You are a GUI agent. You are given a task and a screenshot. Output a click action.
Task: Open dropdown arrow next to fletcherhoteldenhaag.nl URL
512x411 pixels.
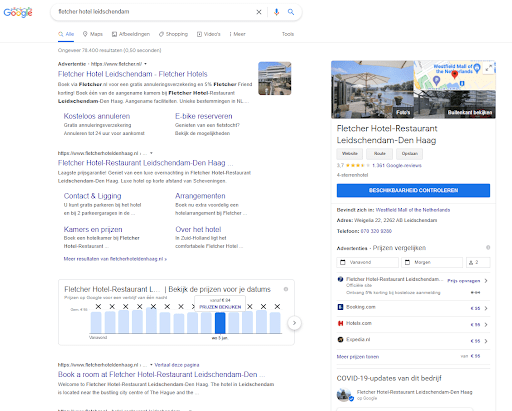pos(151,153)
